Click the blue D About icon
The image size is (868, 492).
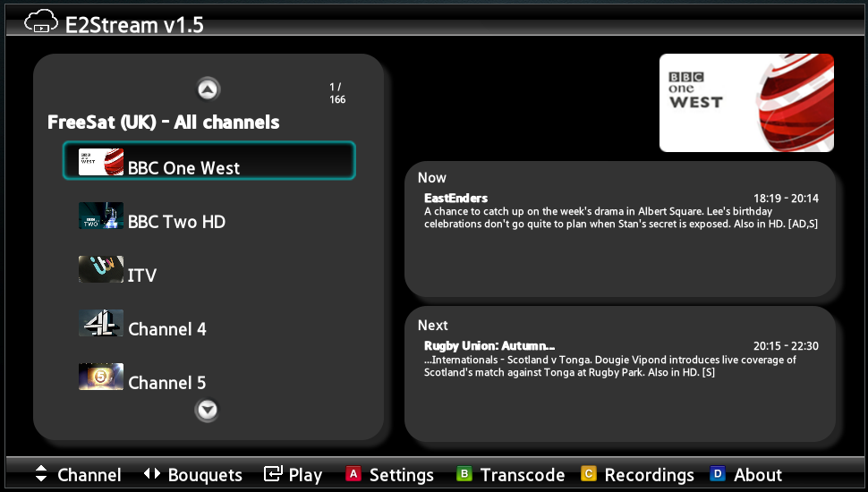(718, 474)
